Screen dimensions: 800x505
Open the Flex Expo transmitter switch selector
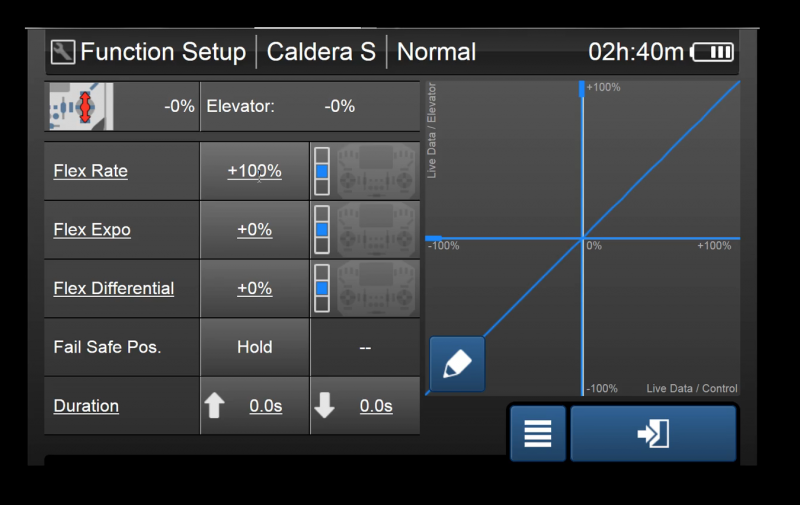tap(377, 230)
